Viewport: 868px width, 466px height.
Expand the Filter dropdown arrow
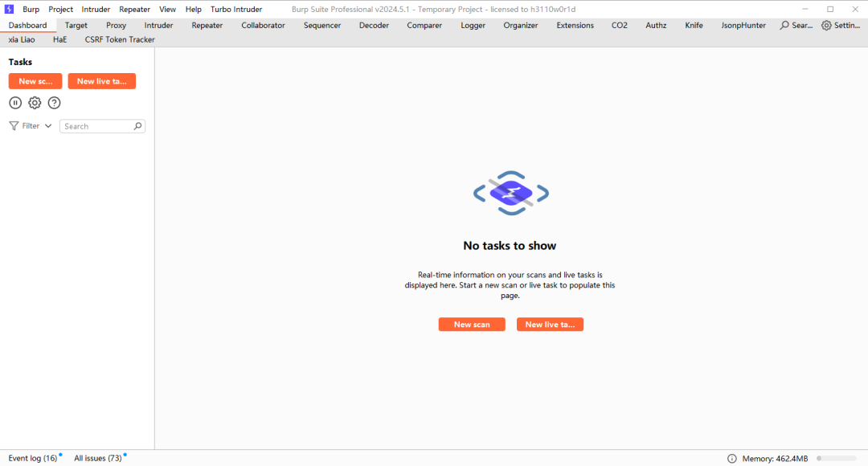point(48,126)
